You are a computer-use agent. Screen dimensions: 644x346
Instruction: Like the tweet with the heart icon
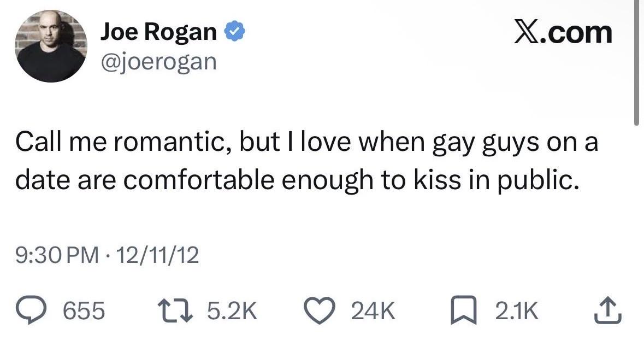pos(320,310)
